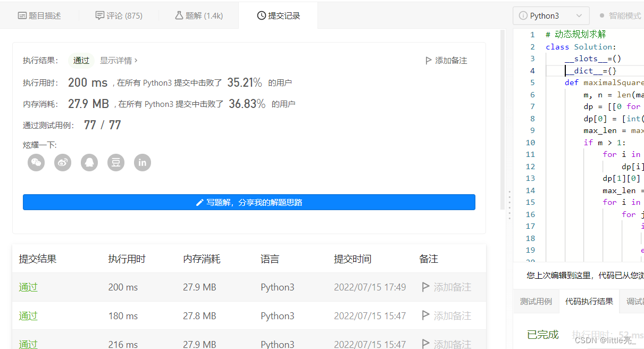Open the Python3 language dropdown
This screenshot has width=644, height=349.
pos(551,16)
